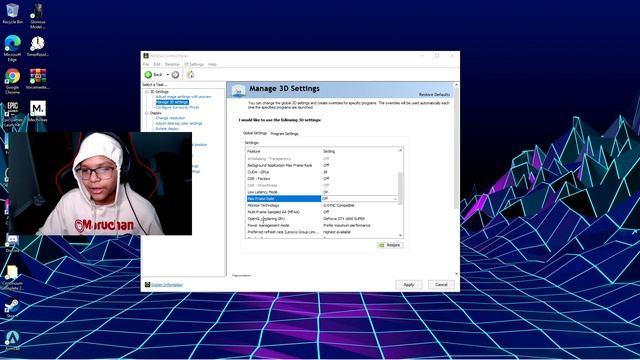Select Adjust image settings with preview
The width and height of the screenshot is (640, 360).
point(183,97)
